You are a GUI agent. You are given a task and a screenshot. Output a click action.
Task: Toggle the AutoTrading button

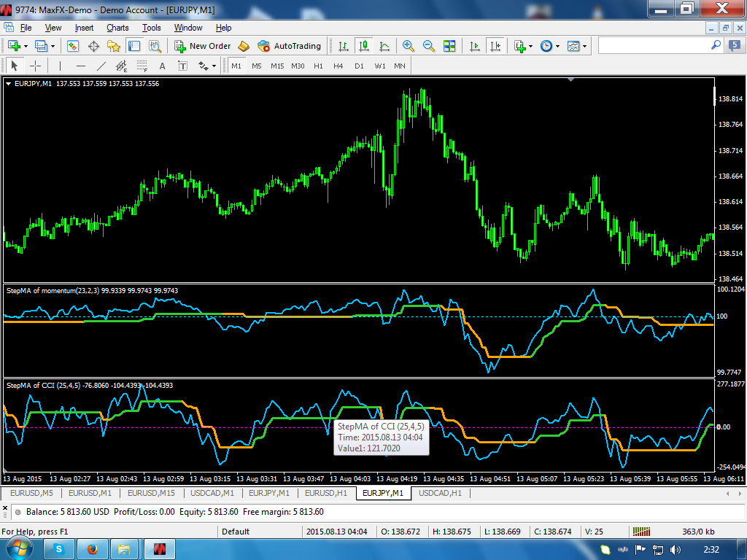(x=289, y=46)
